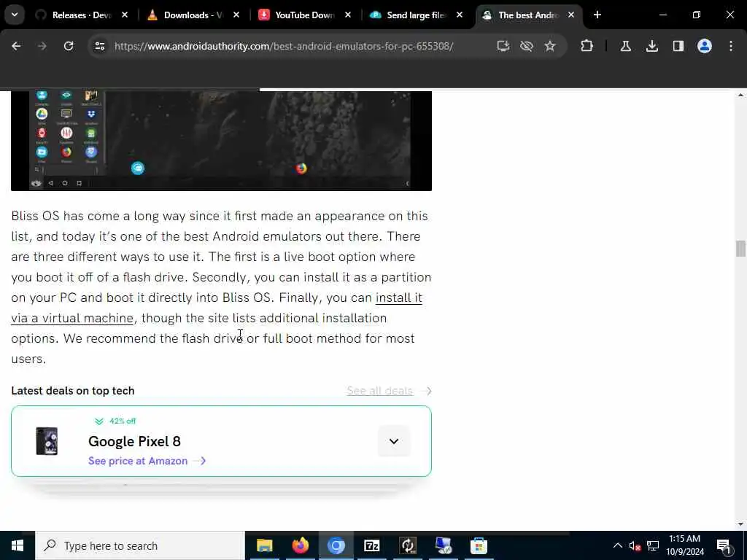Open the user profile avatar
The image size is (747, 560).
point(705,46)
